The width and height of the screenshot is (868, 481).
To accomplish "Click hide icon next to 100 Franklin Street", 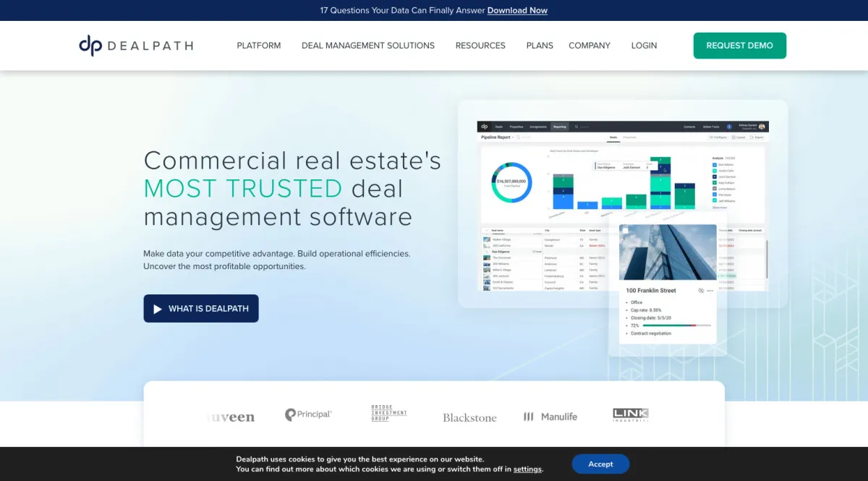I will coord(701,291).
